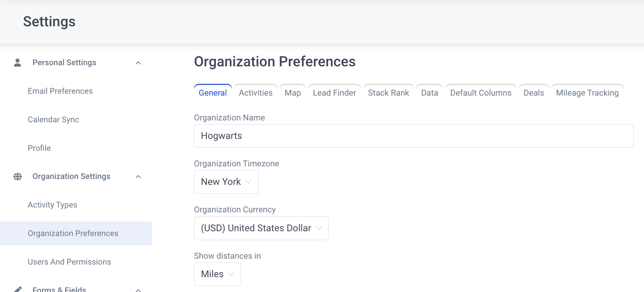
Task: Open the Mileage Tracking tab
Action: tap(587, 93)
